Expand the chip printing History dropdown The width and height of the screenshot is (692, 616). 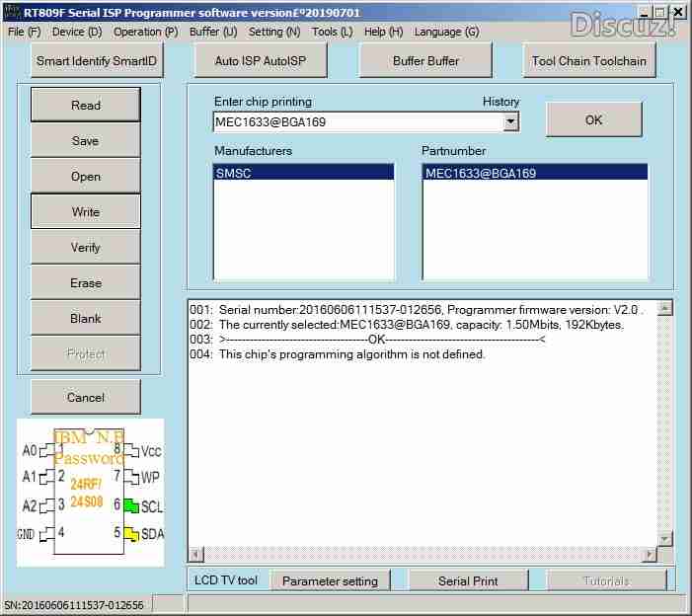511,122
